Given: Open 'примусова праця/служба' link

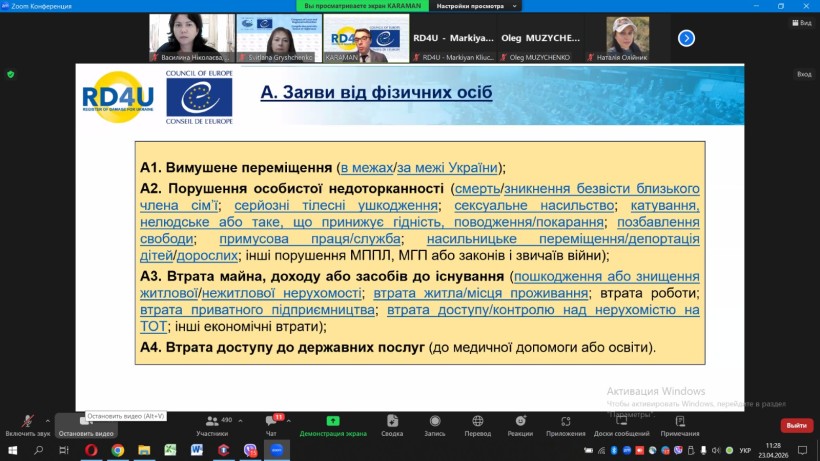Looking at the screenshot, I should tap(310, 239).
